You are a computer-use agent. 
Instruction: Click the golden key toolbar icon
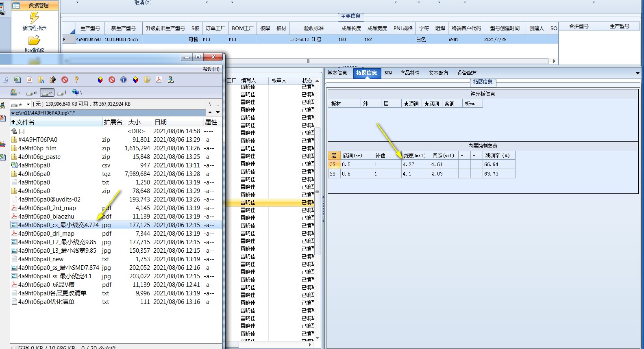coord(76,80)
